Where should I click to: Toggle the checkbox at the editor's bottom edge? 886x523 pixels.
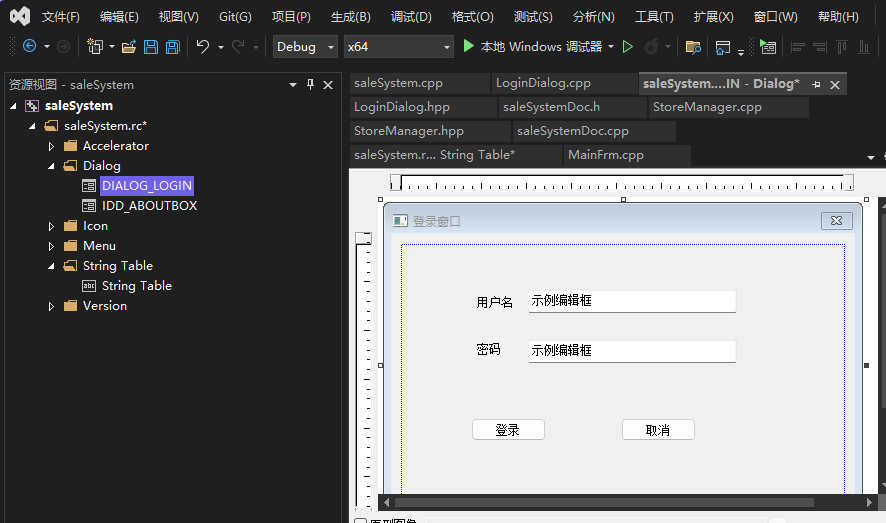point(361,520)
